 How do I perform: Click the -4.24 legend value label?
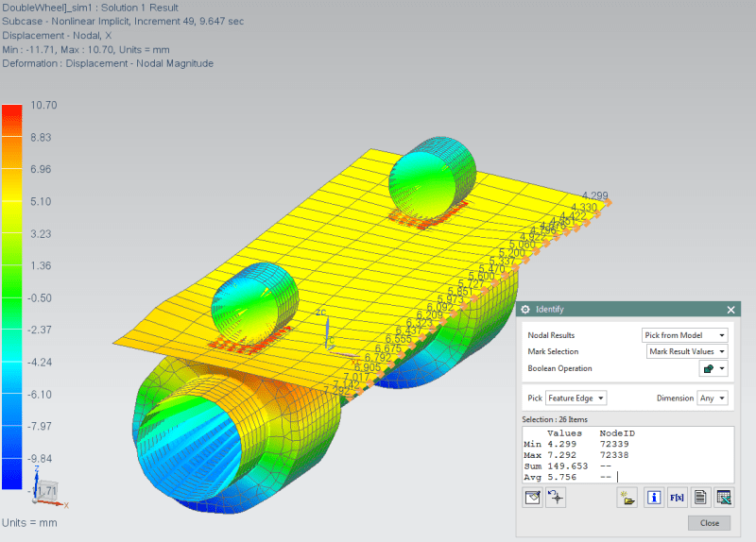40,363
